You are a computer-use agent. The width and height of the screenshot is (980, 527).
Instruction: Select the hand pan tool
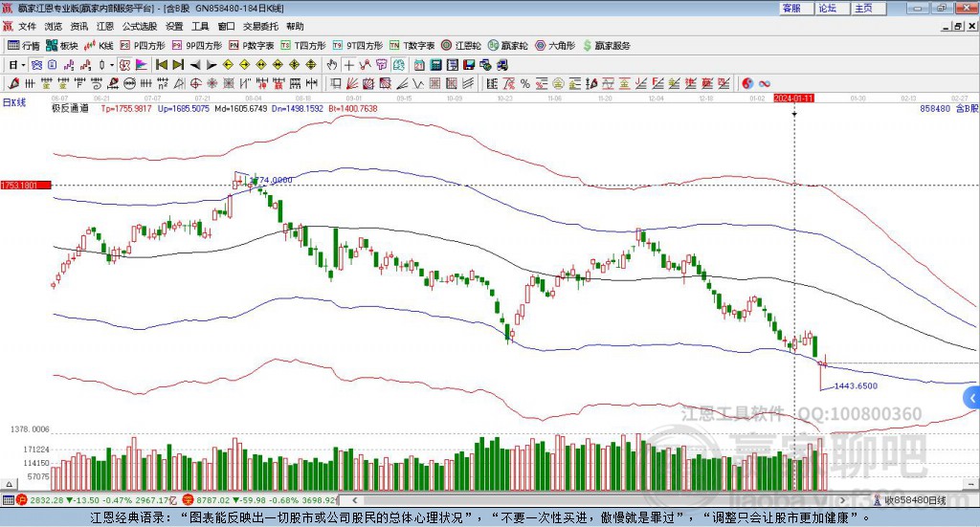[332, 65]
